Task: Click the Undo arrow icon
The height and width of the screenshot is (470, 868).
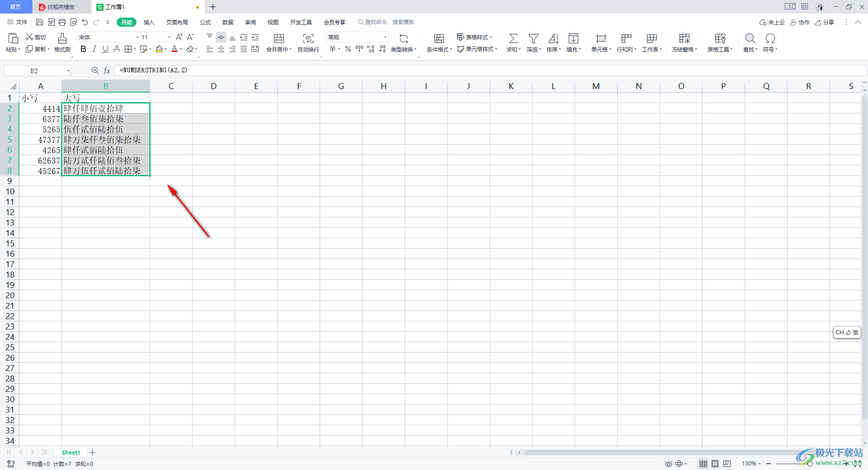Action: click(85, 22)
